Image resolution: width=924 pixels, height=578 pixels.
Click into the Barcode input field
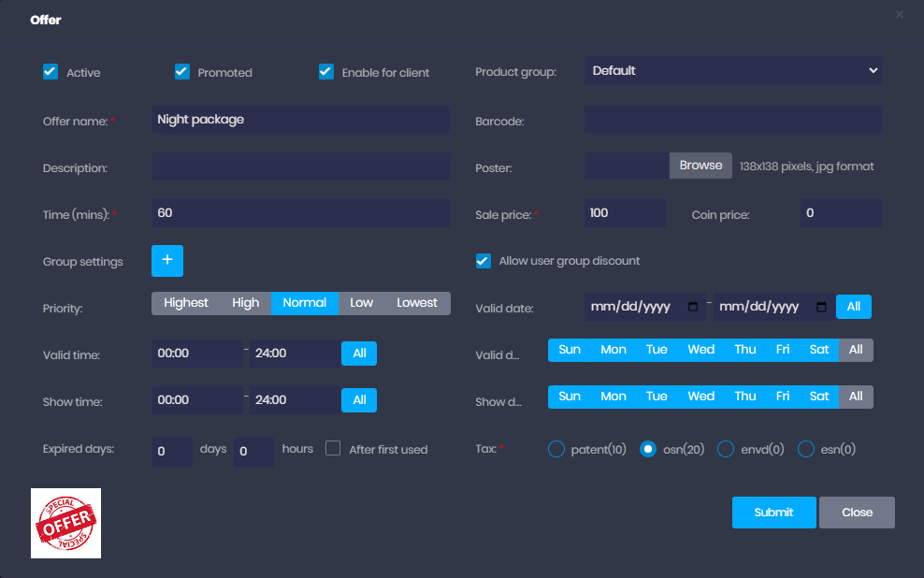click(x=732, y=120)
